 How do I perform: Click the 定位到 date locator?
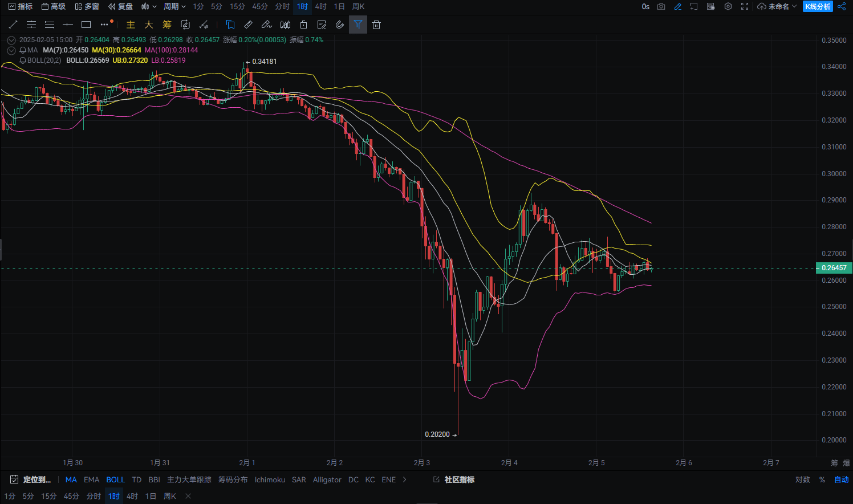pos(31,479)
